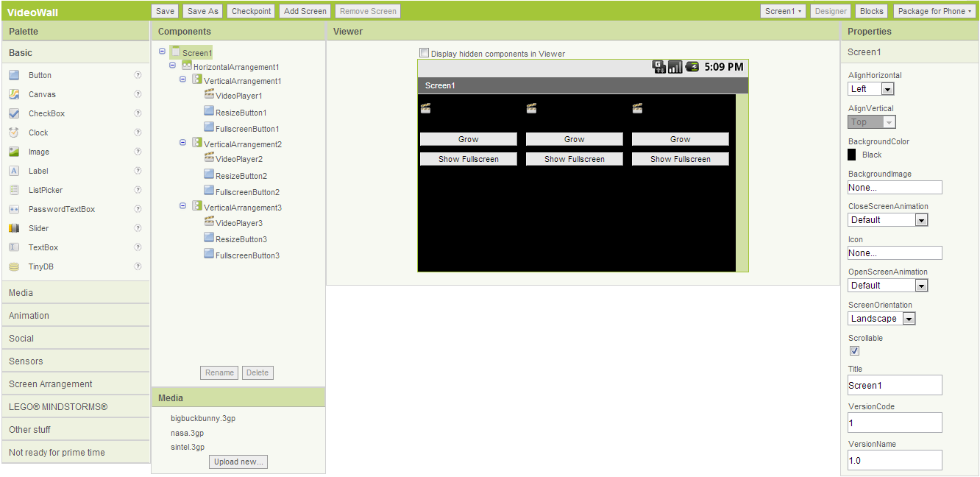Toggle Display hidden components in Viewer
Image resolution: width=980 pixels, height=477 pixels.
[x=424, y=53]
